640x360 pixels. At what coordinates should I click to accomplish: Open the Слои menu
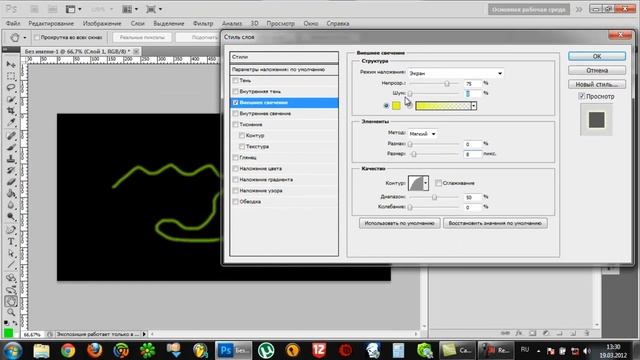tap(138, 24)
